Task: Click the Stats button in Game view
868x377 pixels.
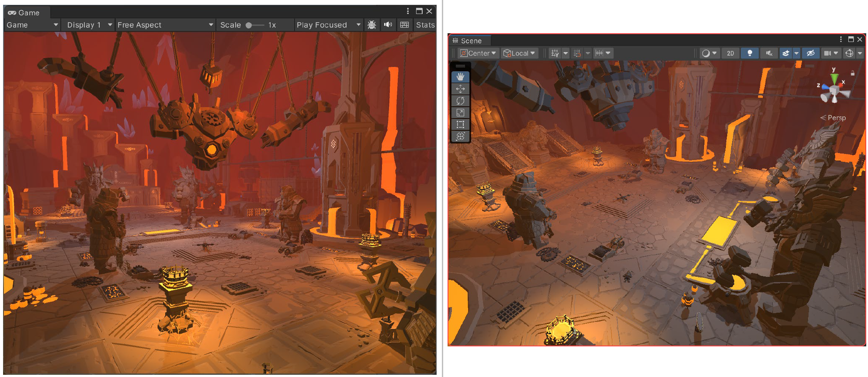Action: coord(425,25)
